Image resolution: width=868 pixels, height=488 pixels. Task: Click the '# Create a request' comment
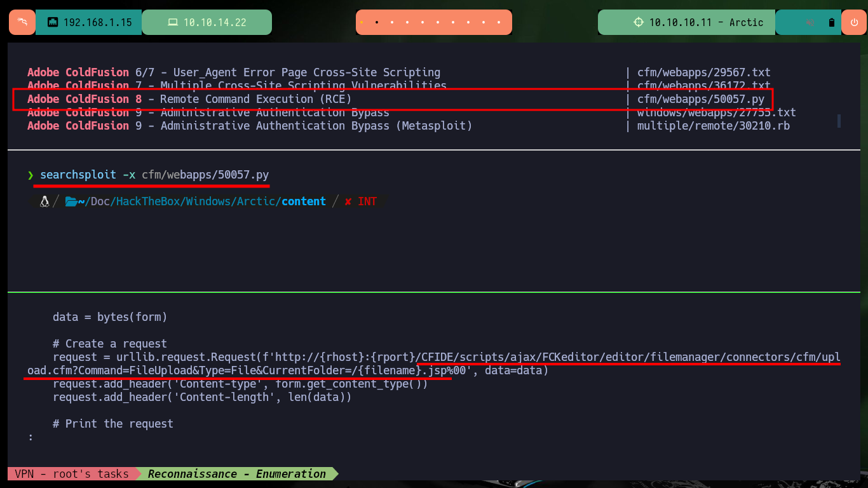(110, 344)
